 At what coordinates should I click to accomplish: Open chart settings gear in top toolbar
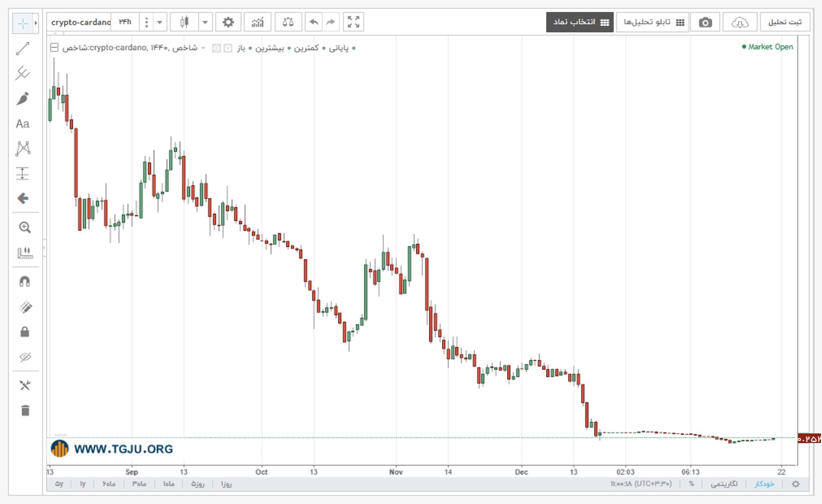pyautogui.click(x=228, y=22)
